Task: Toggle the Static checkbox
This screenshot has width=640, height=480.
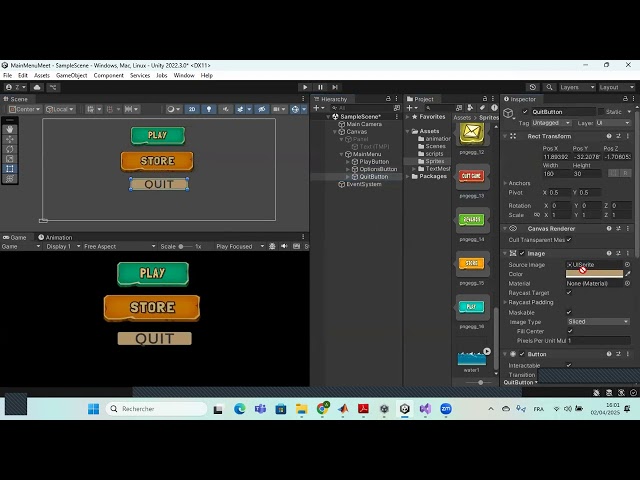Action: tap(601, 111)
